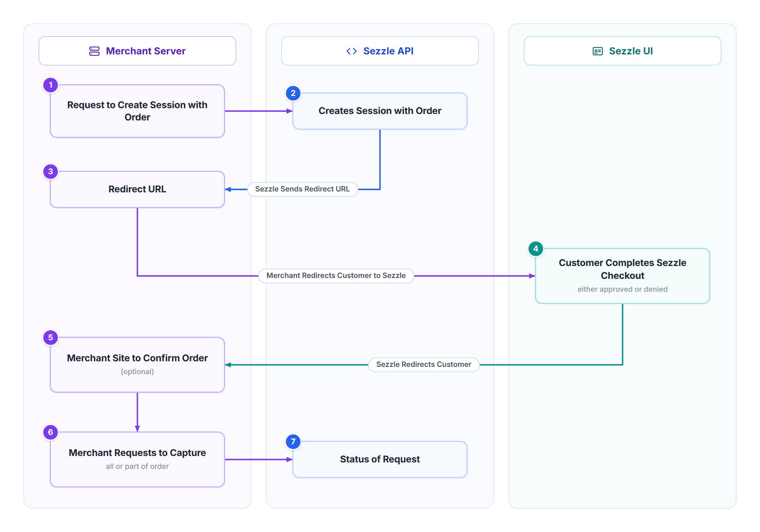Viewport: 760px width, 532px height.
Task: Select the "Sezzle UI" column title
Action: [631, 51]
